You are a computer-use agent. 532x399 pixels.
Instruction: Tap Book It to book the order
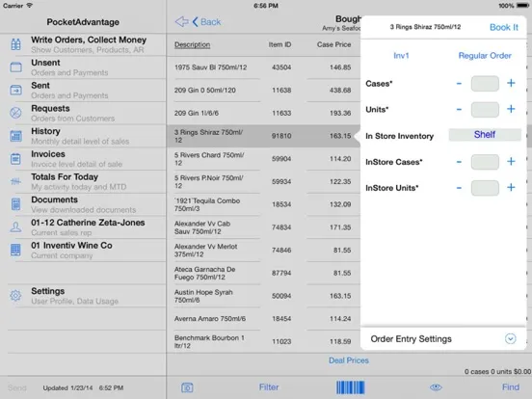pos(504,27)
